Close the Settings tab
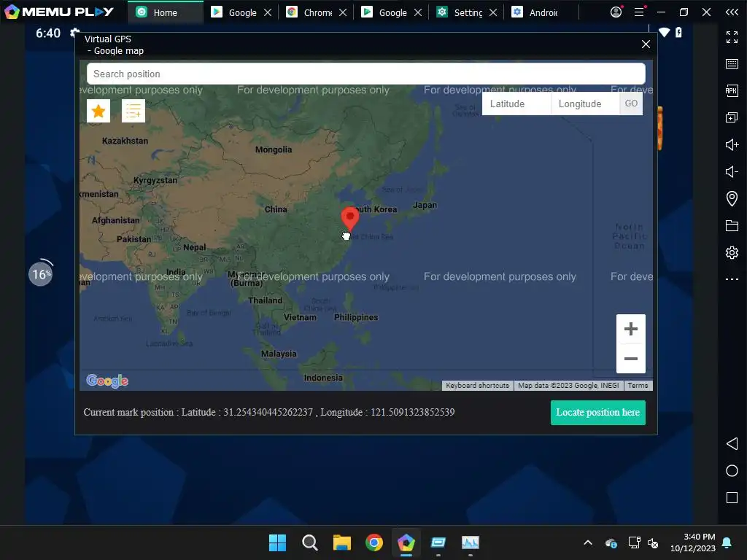The image size is (747, 560). pyautogui.click(x=493, y=12)
